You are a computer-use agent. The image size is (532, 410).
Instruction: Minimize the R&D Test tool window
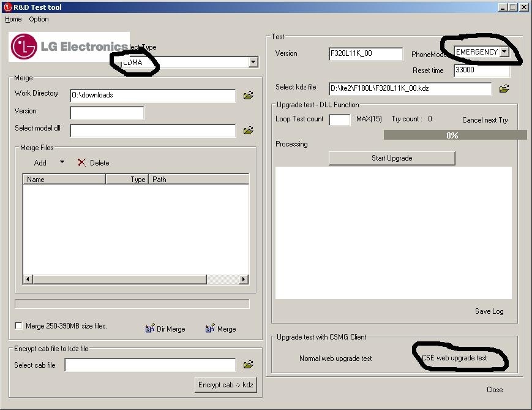(503, 7)
